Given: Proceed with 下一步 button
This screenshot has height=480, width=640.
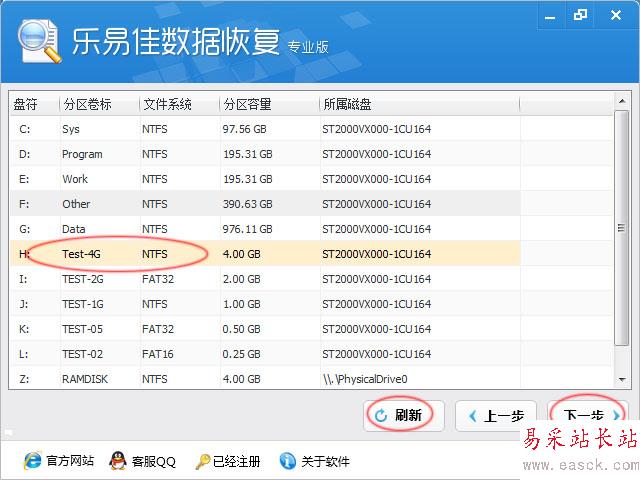Looking at the screenshot, I should [588, 416].
